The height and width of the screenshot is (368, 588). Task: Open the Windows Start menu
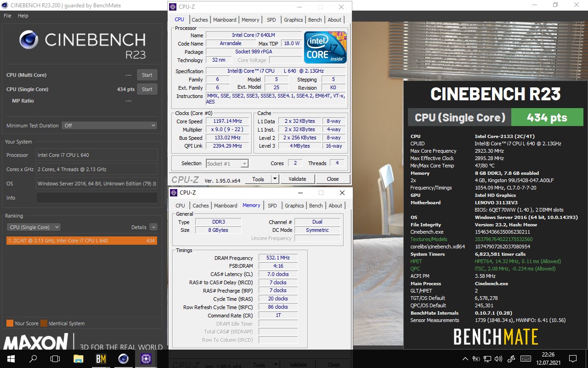11,359
